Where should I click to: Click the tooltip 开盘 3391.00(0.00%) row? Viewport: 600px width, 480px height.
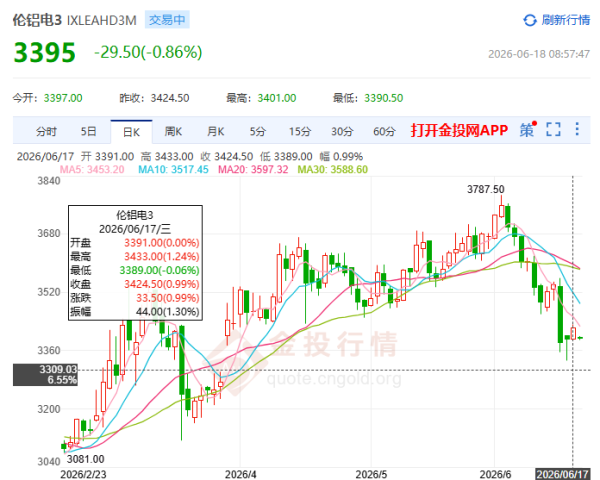pyautogui.click(x=135, y=243)
